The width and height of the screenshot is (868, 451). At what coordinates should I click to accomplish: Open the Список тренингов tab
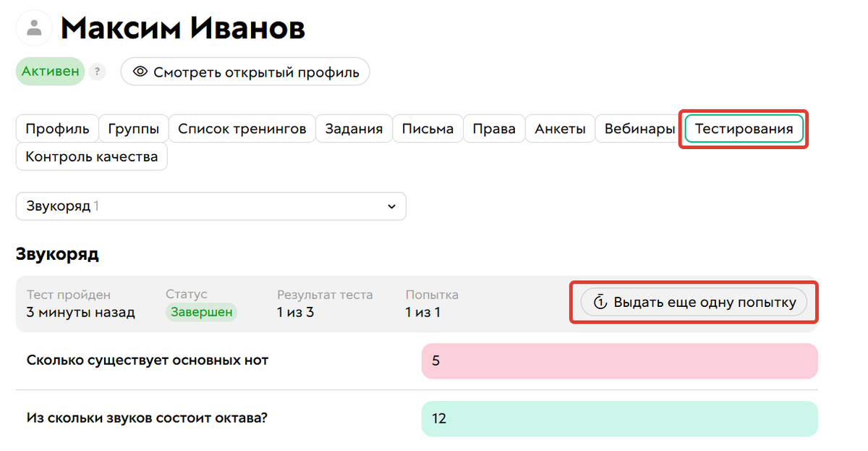(x=242, y=128)
